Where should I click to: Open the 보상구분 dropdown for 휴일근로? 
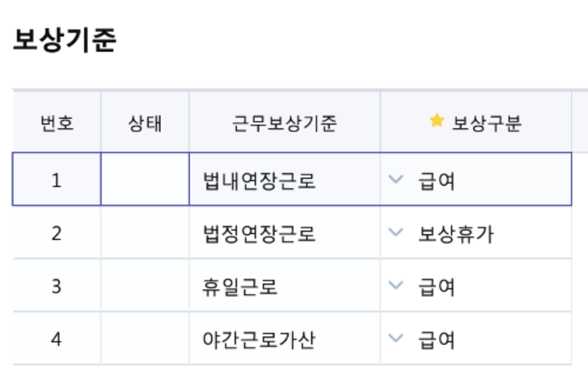point(396,285)
